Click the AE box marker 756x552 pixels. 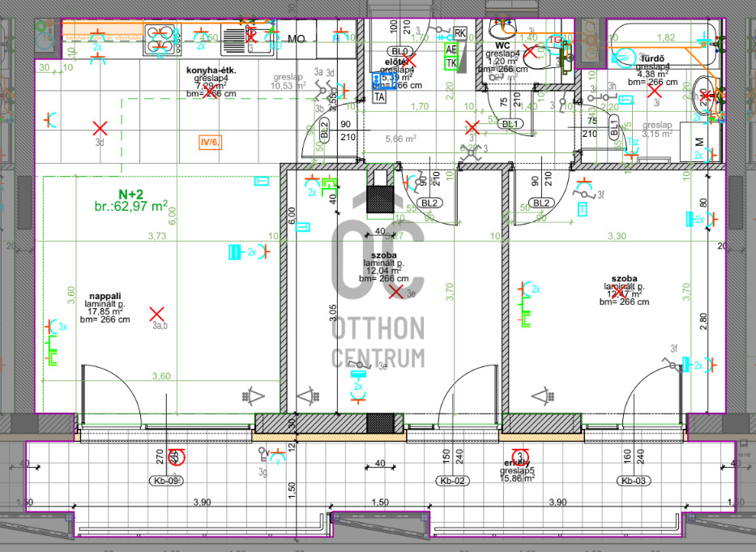[451, 49]
